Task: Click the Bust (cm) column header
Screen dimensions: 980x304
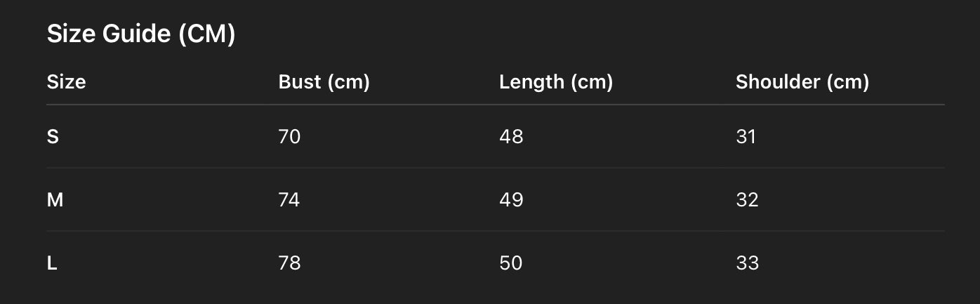Action: (324, 82)
